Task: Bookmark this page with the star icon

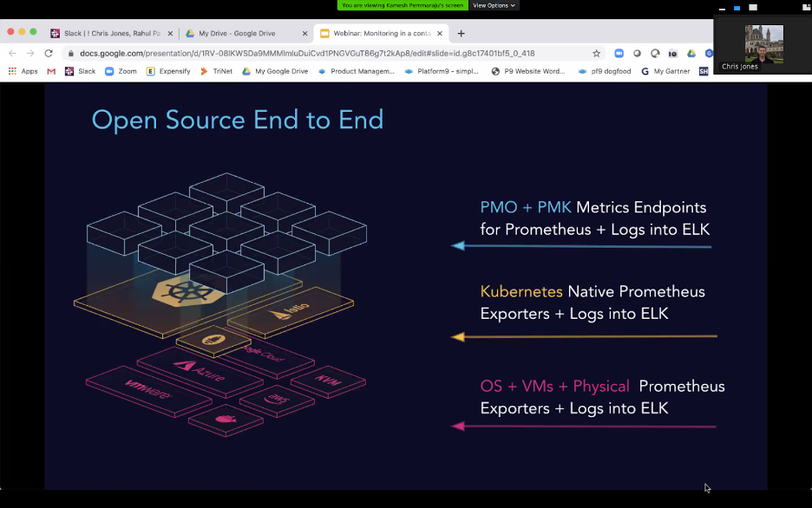Action: click(x=597, y=53)
